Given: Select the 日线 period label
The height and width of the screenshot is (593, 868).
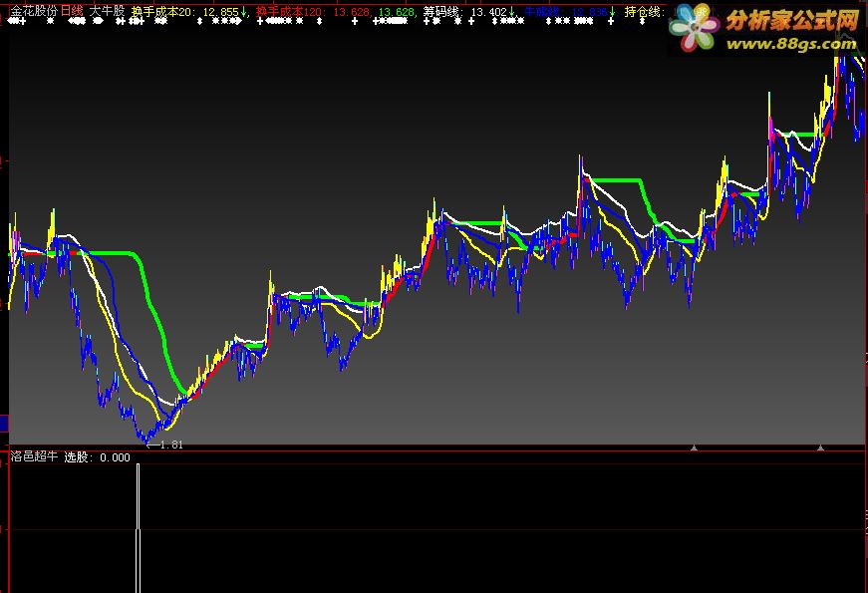Looking at the screenshot, I should [72, 11].
